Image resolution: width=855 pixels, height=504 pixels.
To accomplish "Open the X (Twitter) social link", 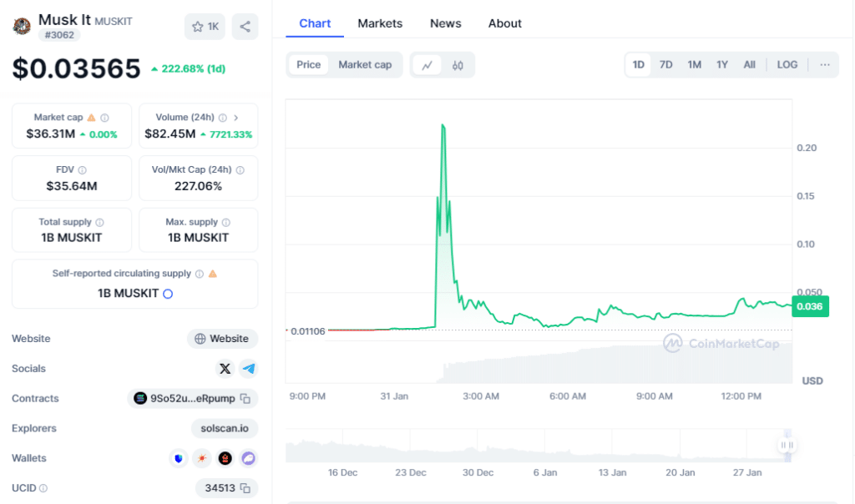I will [225, 368].
